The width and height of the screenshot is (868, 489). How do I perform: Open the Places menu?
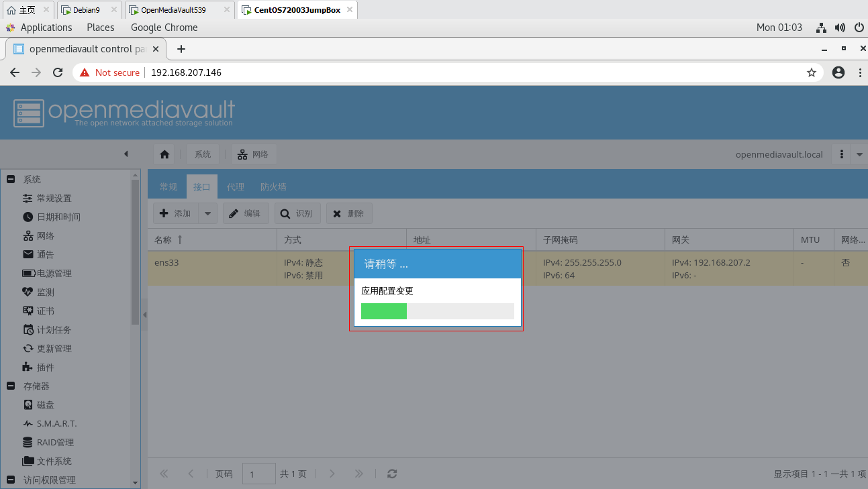[101, 28]
